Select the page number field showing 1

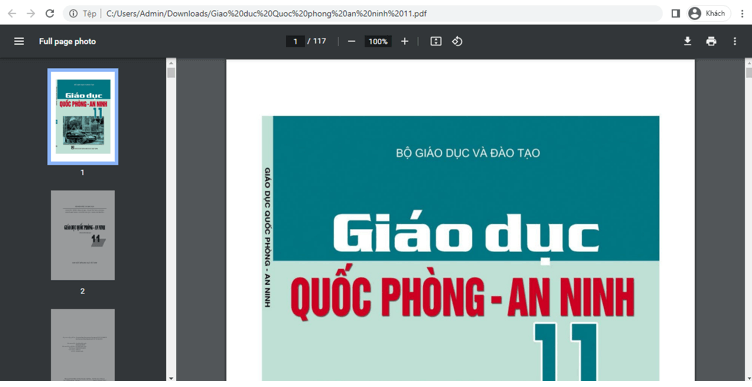pyautogui.click(x=295, y=41)
